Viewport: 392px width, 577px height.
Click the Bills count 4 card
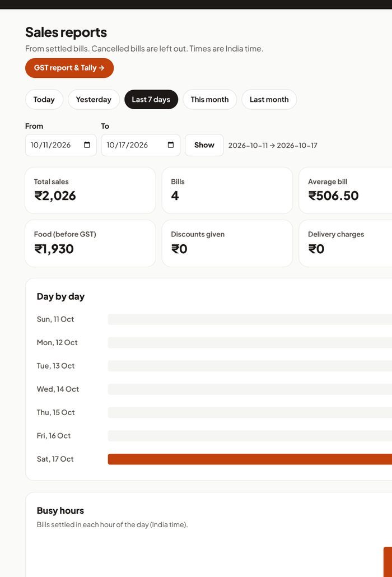click(227, 190)
